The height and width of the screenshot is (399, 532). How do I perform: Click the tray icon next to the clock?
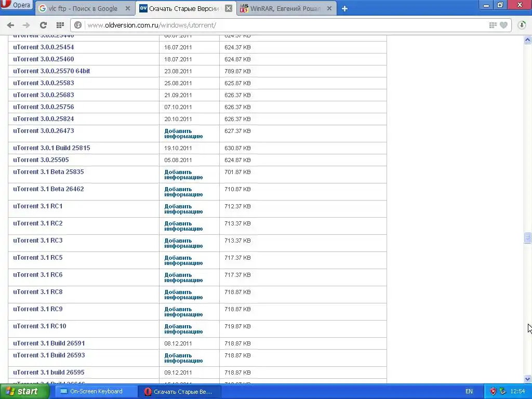tap(503, 392)
